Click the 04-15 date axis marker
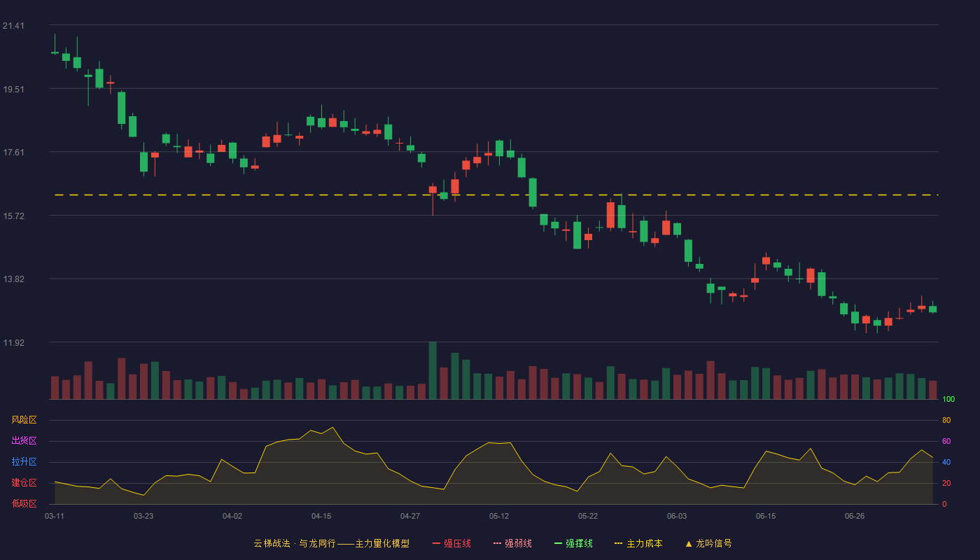Screen dimensions: 980x560 point(321,516)
